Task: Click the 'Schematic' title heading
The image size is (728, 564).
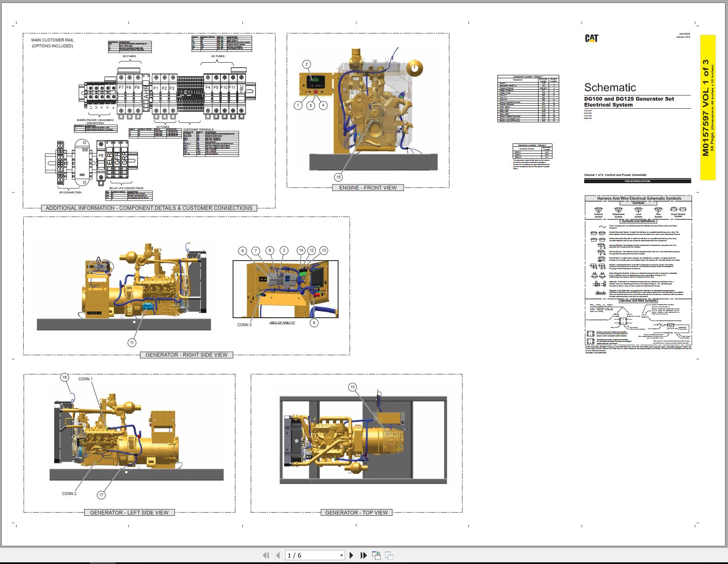Action: click(610, 88)
